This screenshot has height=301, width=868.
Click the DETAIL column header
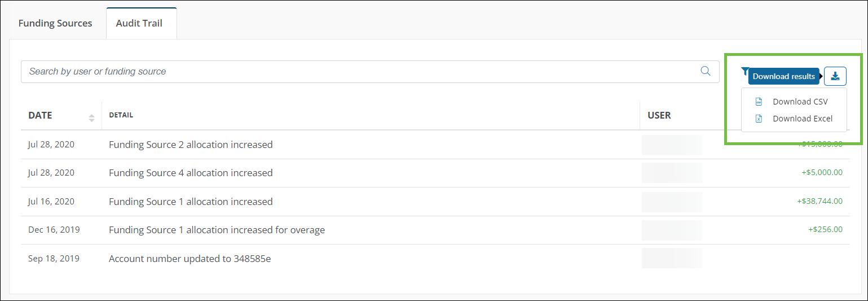[x=121, y=115]
